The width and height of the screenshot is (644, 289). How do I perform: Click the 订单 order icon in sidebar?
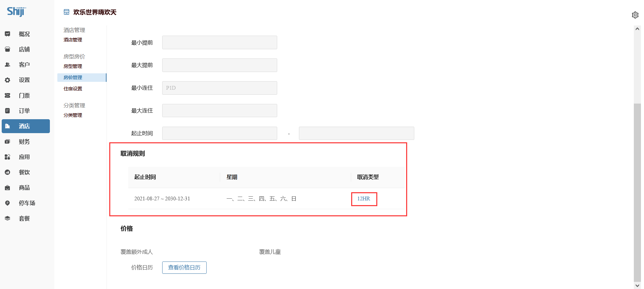[7, 111]
